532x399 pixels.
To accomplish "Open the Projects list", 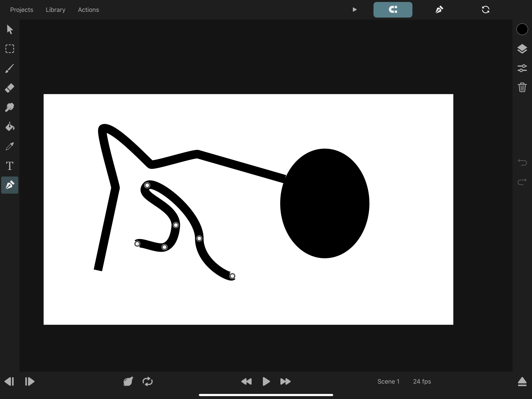I will (21, 10).
